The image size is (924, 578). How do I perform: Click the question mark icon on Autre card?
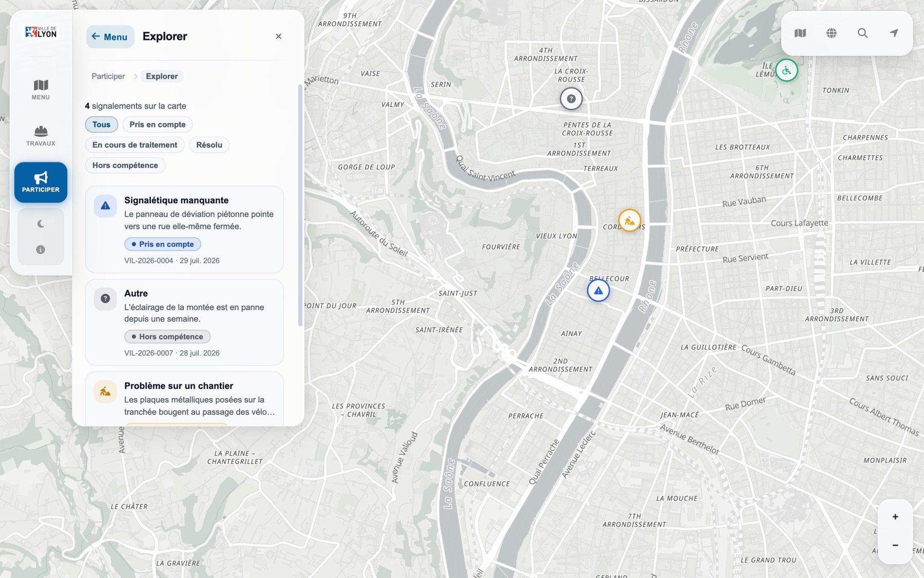[x=105, y=299]
